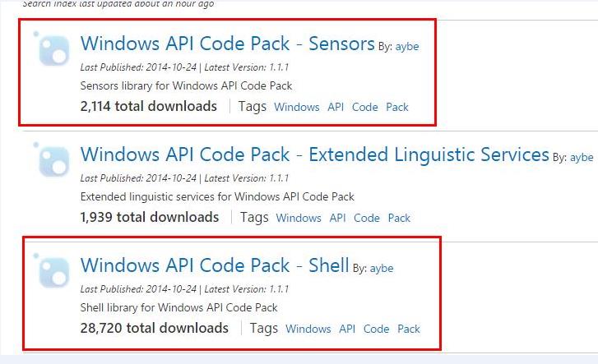This screenshot has width=598, height=364.
Task: Select Windows tag under Extended Linguistic Services
Action: click(x=299, y=218)
